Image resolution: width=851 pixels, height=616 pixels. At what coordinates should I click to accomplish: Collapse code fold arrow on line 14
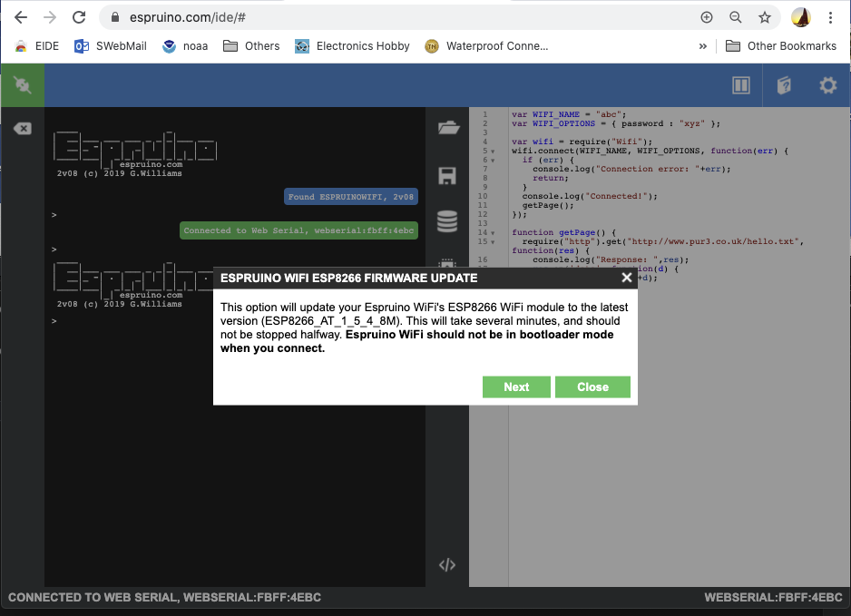tap(493, 233)
